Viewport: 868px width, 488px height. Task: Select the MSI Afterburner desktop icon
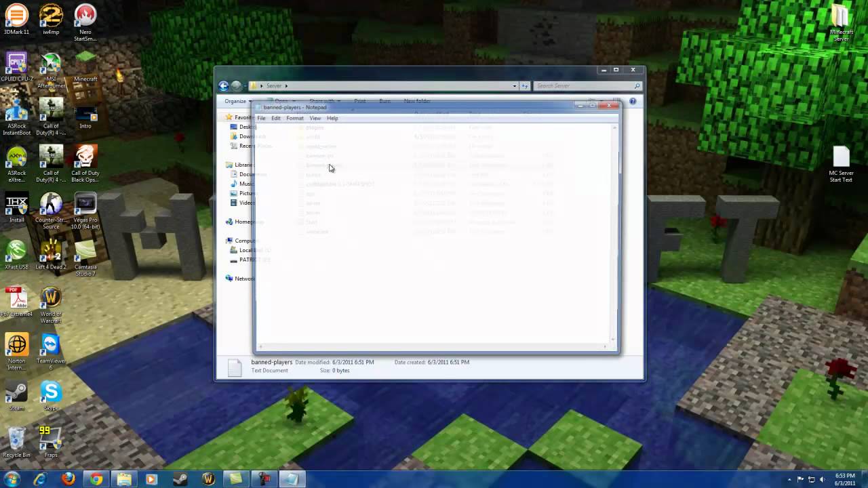[x=51, y=70]
